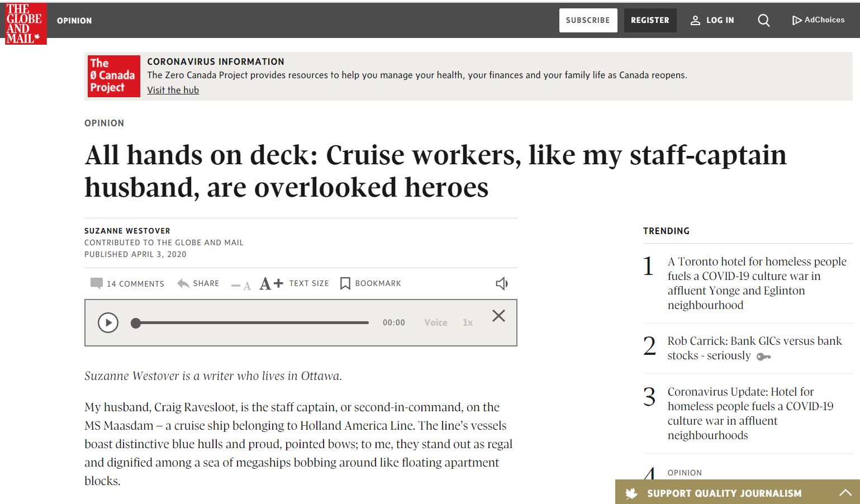860x504 pixels.
Task: Increase text size with A plus
Action: point(271,284)
